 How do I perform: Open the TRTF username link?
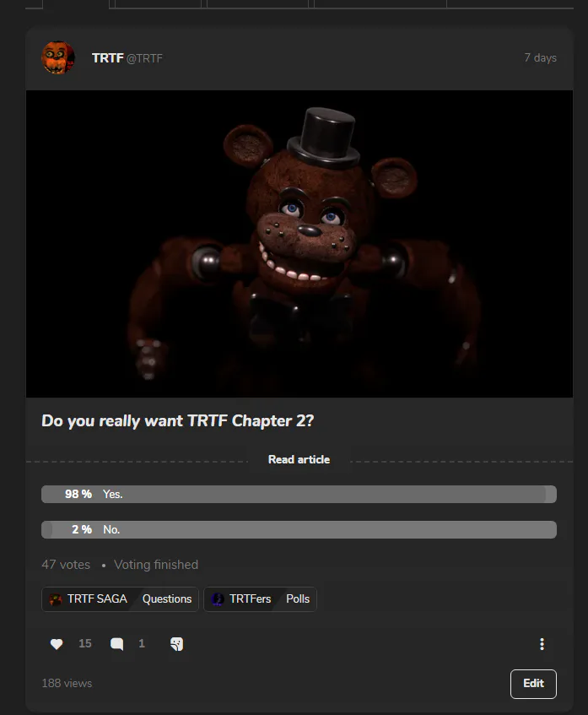coord(108,58)
